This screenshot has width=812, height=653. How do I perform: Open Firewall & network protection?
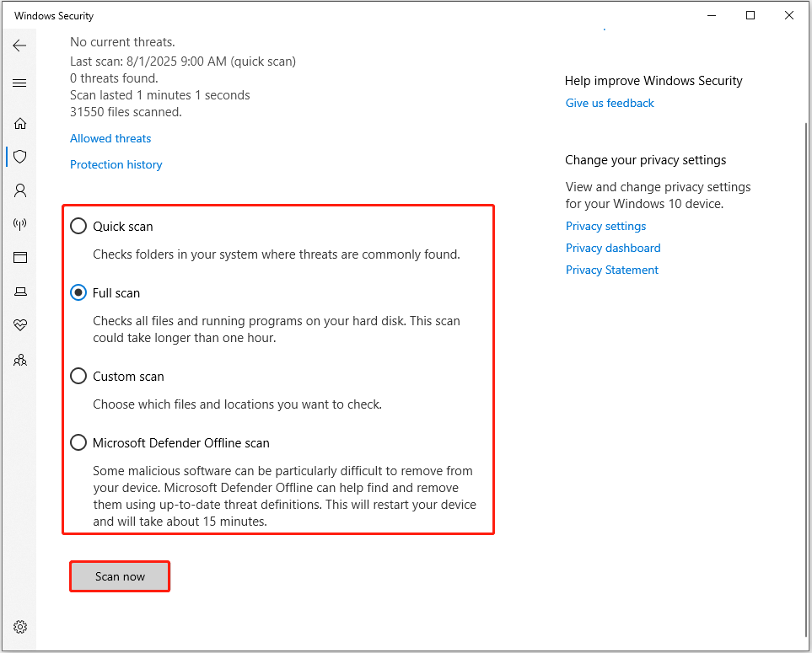click(19, 224)
